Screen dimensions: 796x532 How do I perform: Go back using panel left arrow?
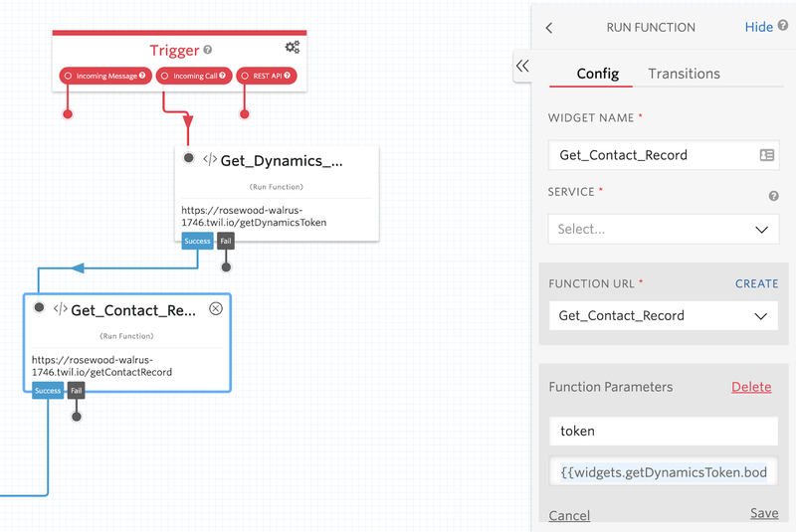tap(549, 28)
